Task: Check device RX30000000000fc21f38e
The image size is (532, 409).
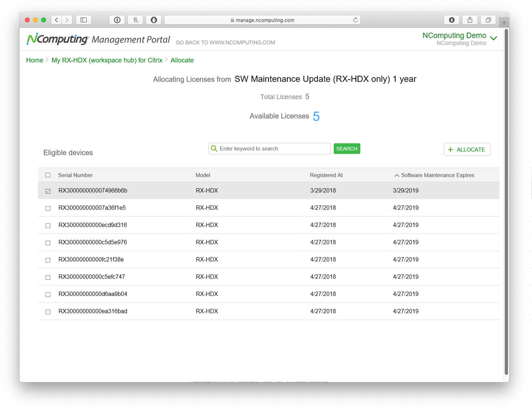Action: (x=48, y=260)
